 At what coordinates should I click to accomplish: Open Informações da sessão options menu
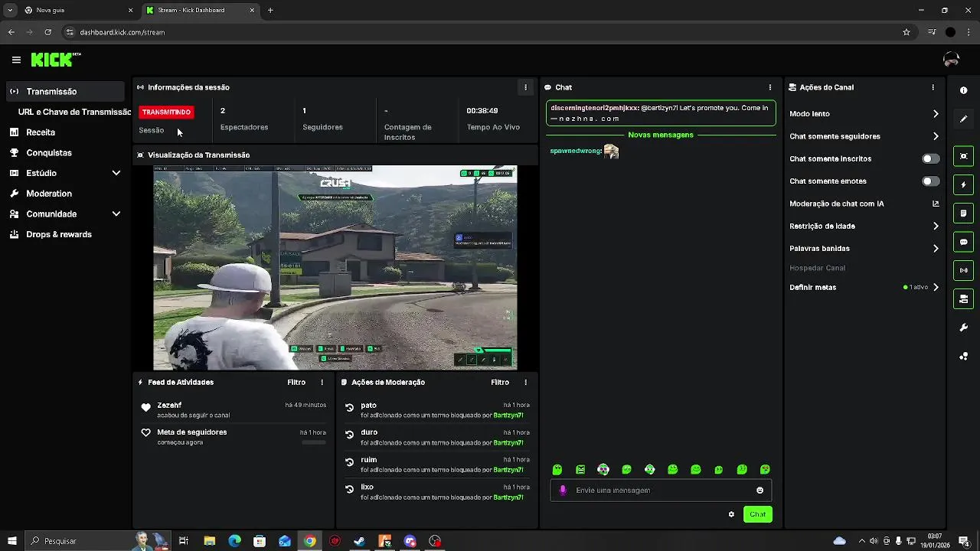tap(525, 87)
